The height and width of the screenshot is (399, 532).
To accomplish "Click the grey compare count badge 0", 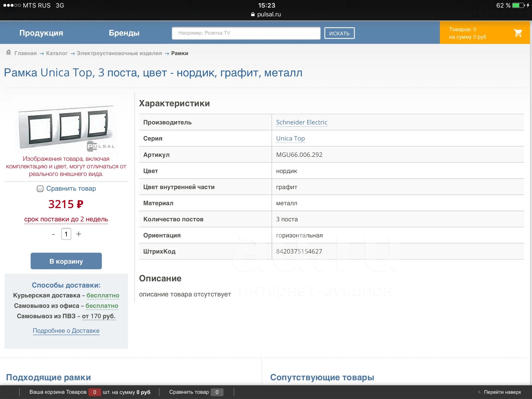I will (x=217, y=392).
